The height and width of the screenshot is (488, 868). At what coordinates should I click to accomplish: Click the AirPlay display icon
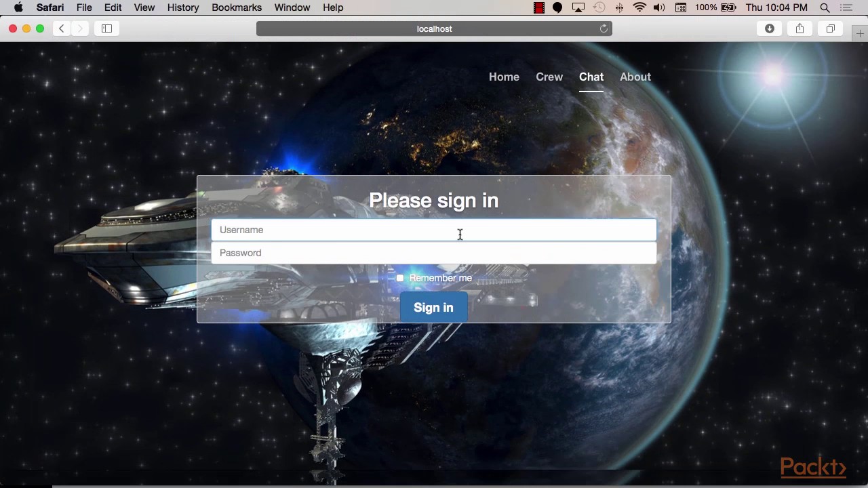tap(578, 7)
